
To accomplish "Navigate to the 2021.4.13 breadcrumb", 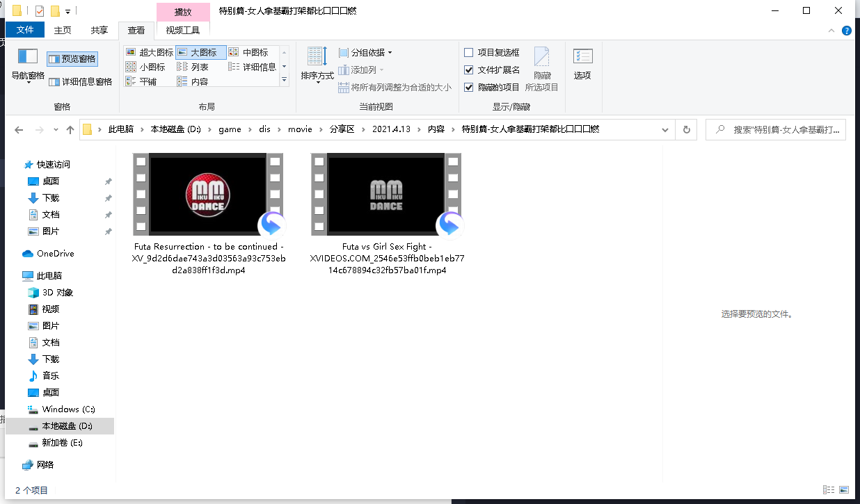I will [392, 129].
